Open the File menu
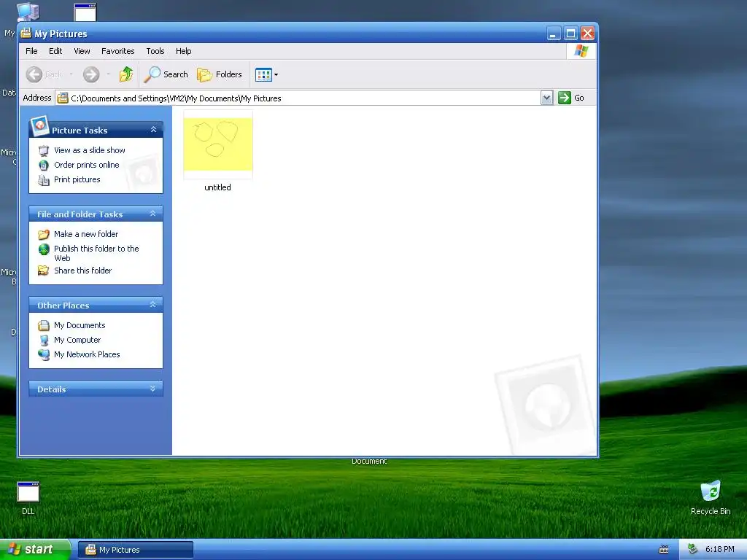Screen dimensions: 747x560 pyautogui.click(x=31, y=51)
